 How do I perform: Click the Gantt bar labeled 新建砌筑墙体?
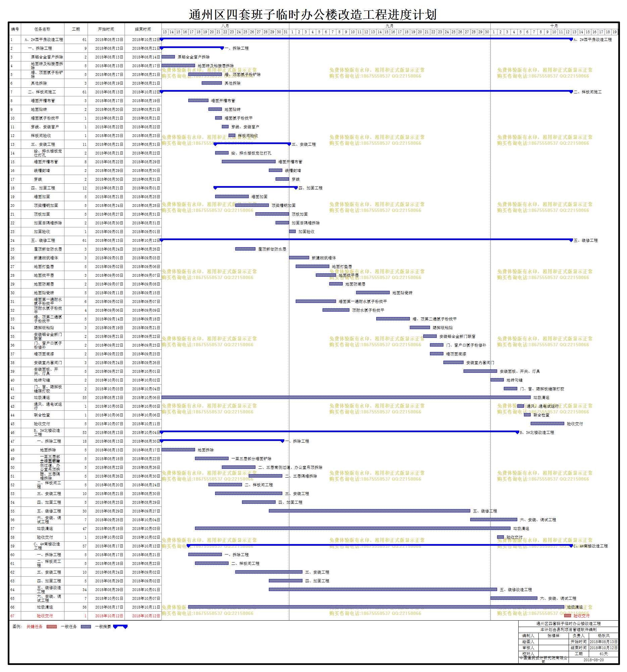pyautogui.click(x=299, y=258)
